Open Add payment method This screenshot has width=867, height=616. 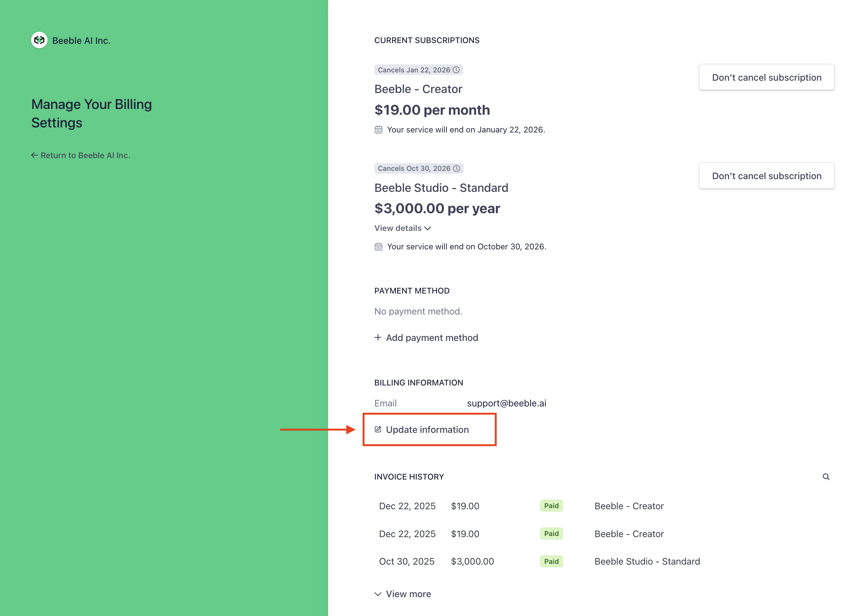pos(432,338)
